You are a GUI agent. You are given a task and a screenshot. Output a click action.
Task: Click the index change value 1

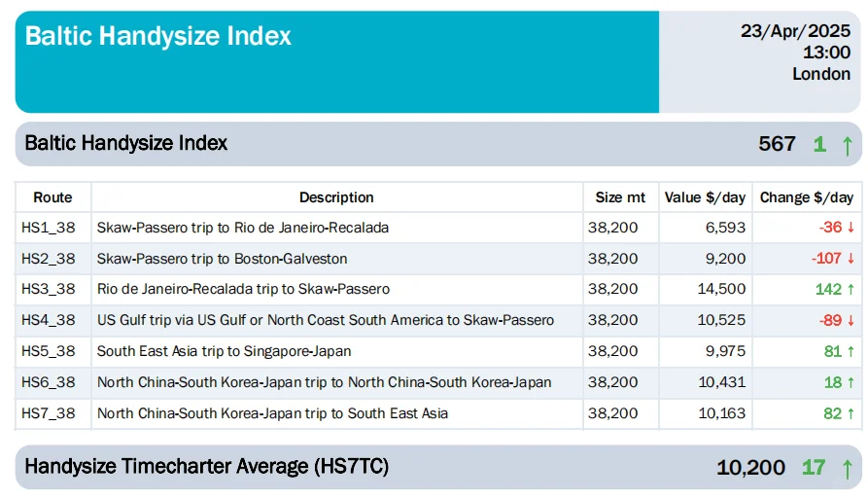pyautogui.click(x=819, y=145)
